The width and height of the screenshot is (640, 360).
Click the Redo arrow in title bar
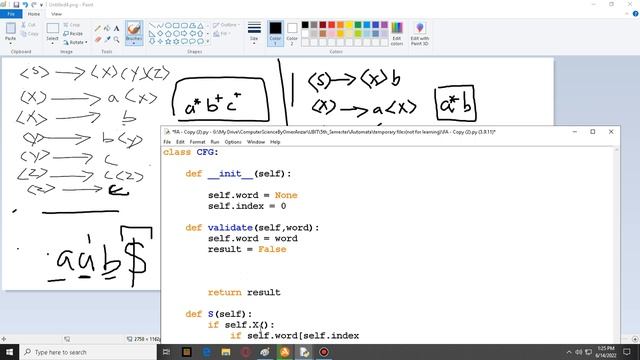click(x=34, y=4)
